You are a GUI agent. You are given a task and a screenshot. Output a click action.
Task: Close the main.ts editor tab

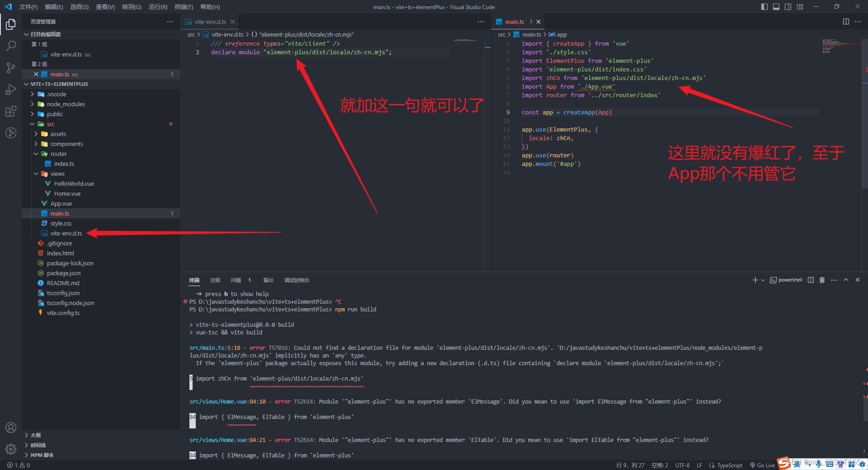(538, 22)
